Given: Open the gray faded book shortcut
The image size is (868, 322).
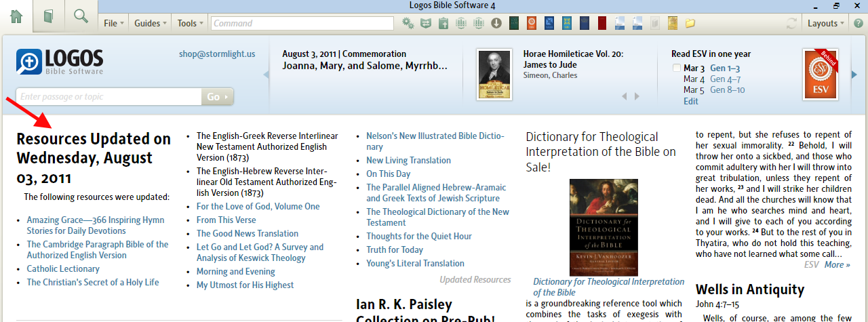Looking at the screenshot, I should [655, 23].
